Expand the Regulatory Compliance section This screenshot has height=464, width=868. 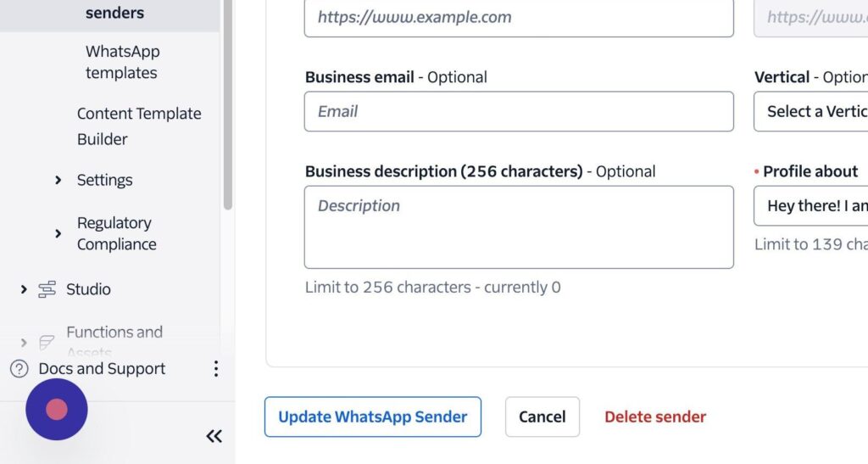58,233
